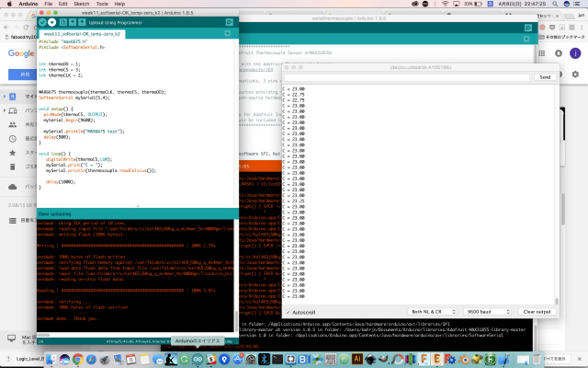This screenshot has width=588, height=368.
Task: Click Backups cloud icon in Drive sidebar
Action: [x=13, y=187]
